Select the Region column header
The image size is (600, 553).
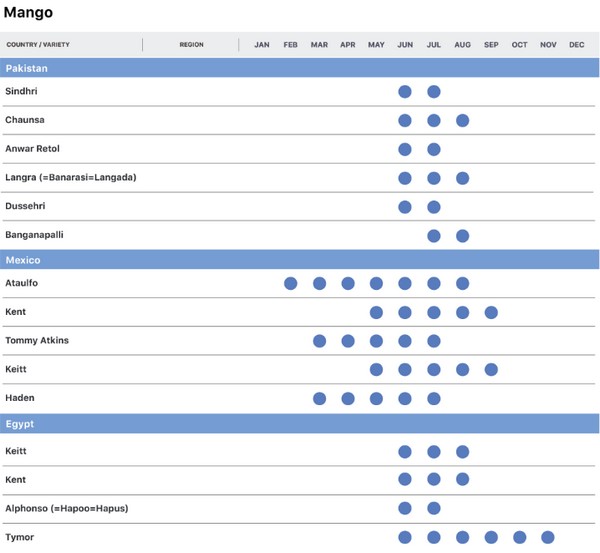(x=191, y=45)
